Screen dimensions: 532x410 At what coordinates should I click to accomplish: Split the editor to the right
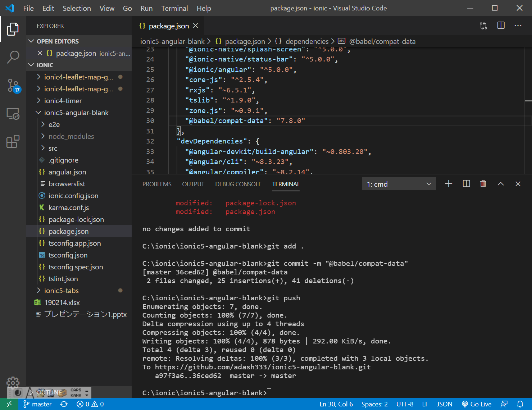(501, 26)
